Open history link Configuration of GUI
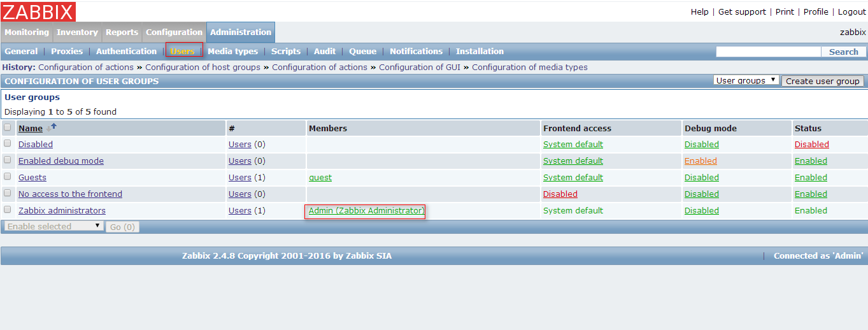The image size is (868, 330). pos(420,67)
